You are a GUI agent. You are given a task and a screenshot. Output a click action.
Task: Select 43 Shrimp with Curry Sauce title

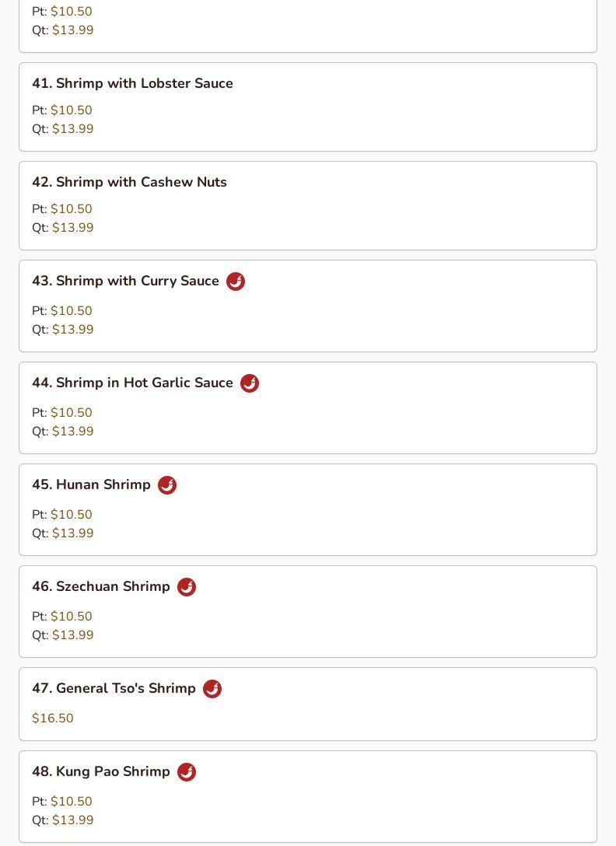[x=125, y=281]
